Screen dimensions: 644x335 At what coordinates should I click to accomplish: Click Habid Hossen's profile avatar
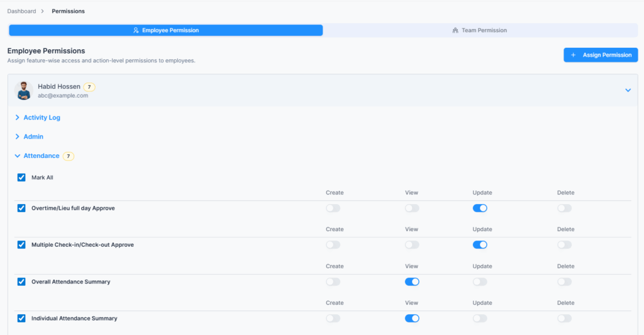pos(24,91)
